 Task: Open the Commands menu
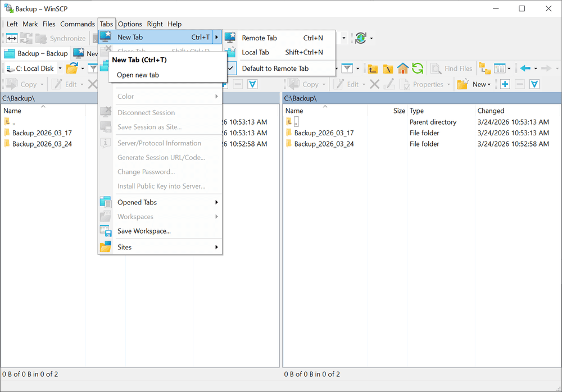click(78, 24)
